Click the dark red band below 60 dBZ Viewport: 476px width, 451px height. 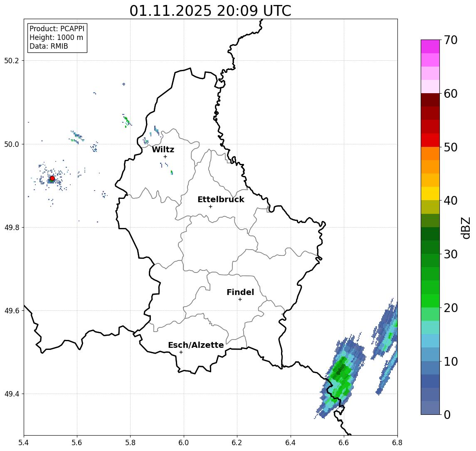(430, 100)
